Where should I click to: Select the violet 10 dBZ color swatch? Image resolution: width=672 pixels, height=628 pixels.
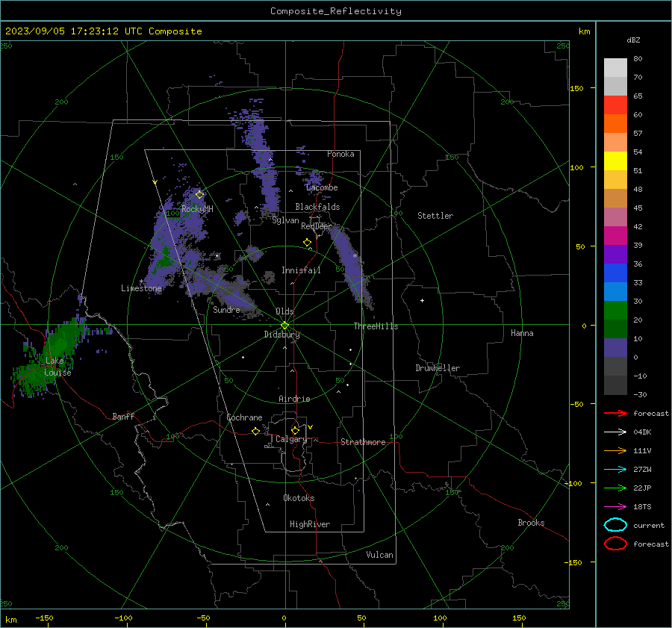[x=615, y=347]
